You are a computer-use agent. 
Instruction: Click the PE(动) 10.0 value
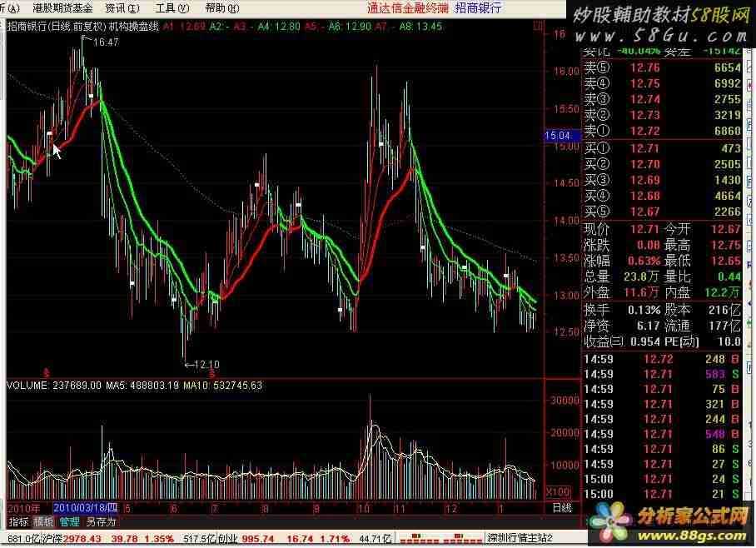coord(729,342)
